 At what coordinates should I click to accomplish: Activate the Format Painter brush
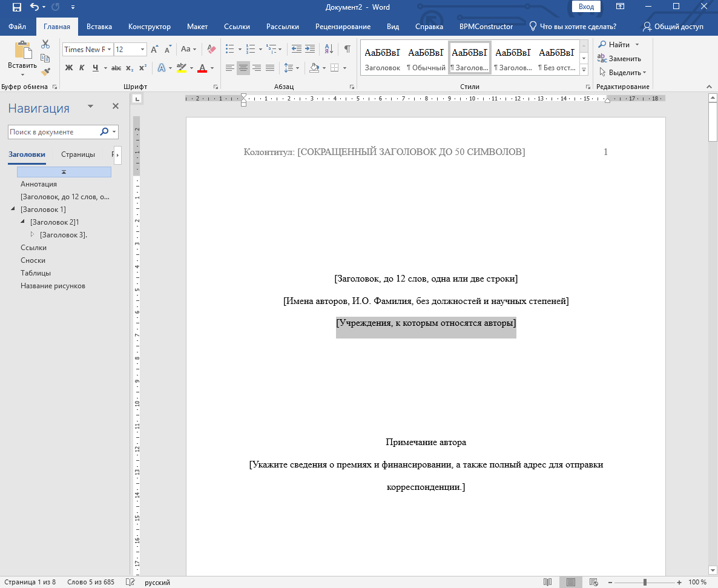45,72
